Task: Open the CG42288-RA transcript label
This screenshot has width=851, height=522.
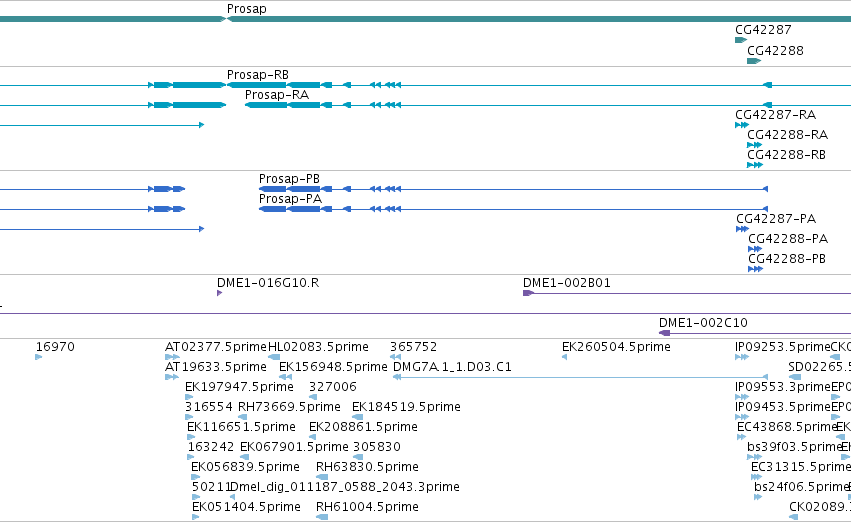Action: click(788, 135)
